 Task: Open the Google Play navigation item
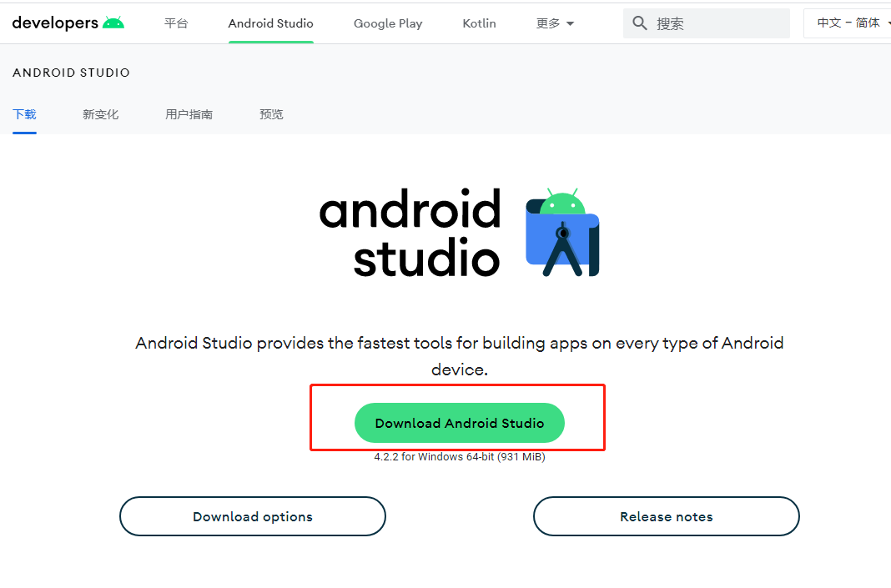click(x=388, y=23)
